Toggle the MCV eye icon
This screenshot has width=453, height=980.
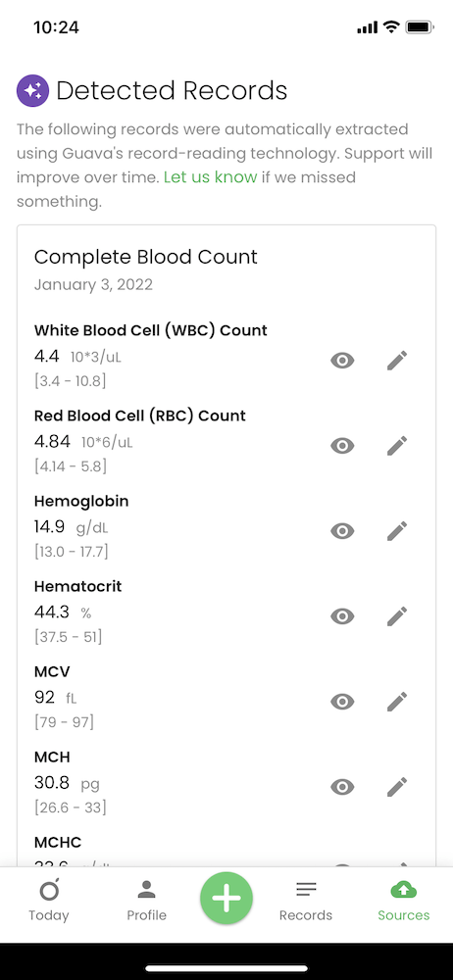tap(342, 702)
